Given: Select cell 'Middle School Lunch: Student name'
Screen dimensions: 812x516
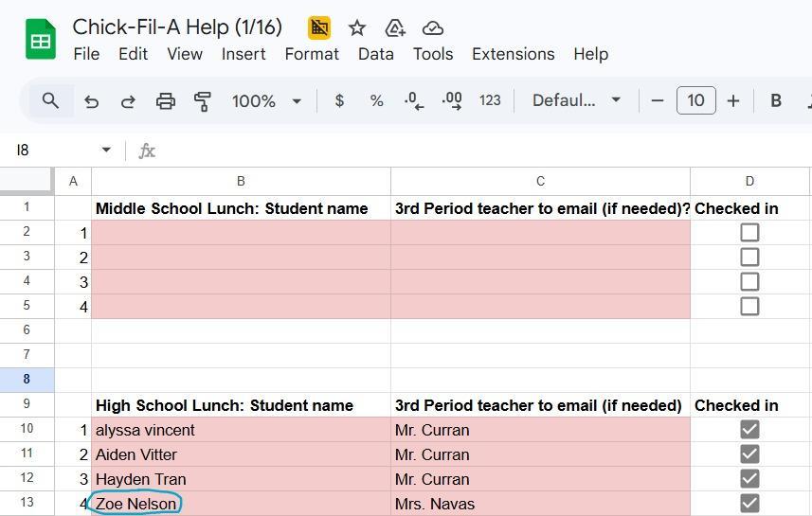Looking at the screenshot, I should pyautogui.click(x=241, y=208).
